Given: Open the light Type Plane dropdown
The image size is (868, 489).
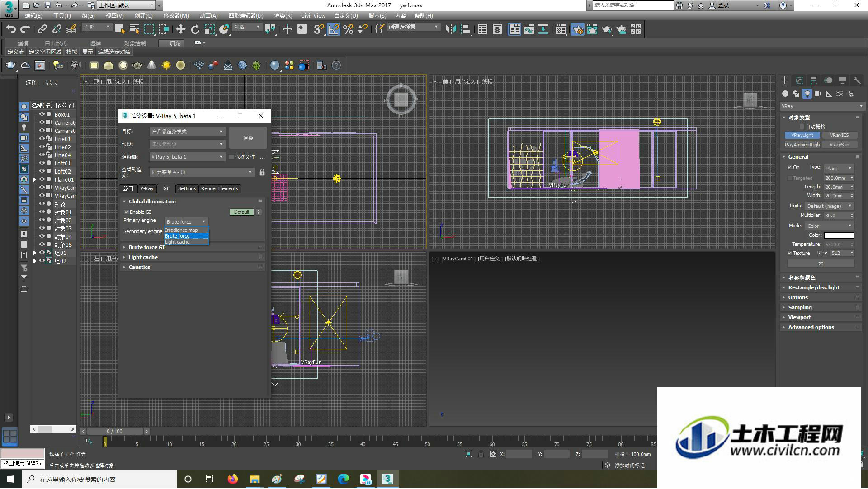Looking at the screenshot, I should (839, 168).
